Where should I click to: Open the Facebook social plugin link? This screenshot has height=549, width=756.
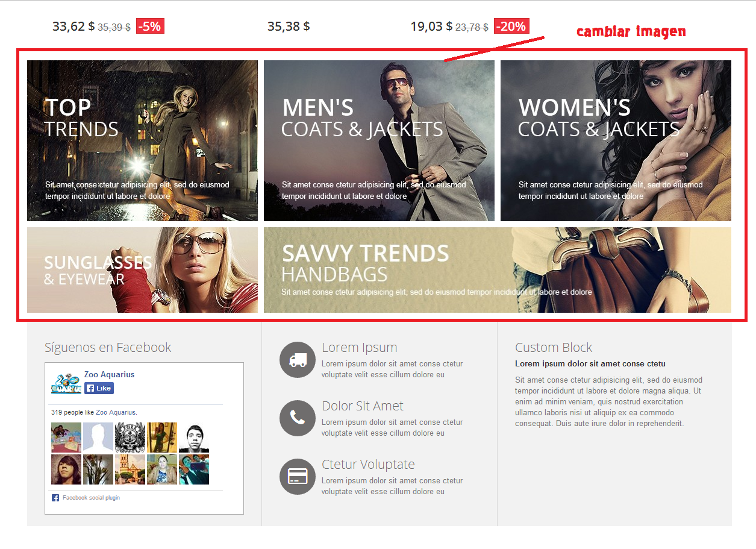91,498
